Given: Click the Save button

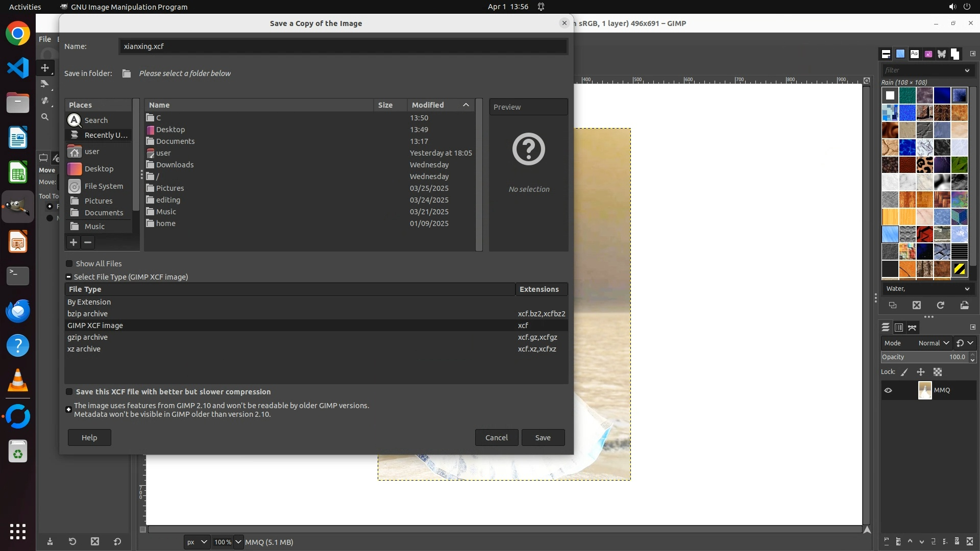Looking at the screenshot, I should 543,438.
